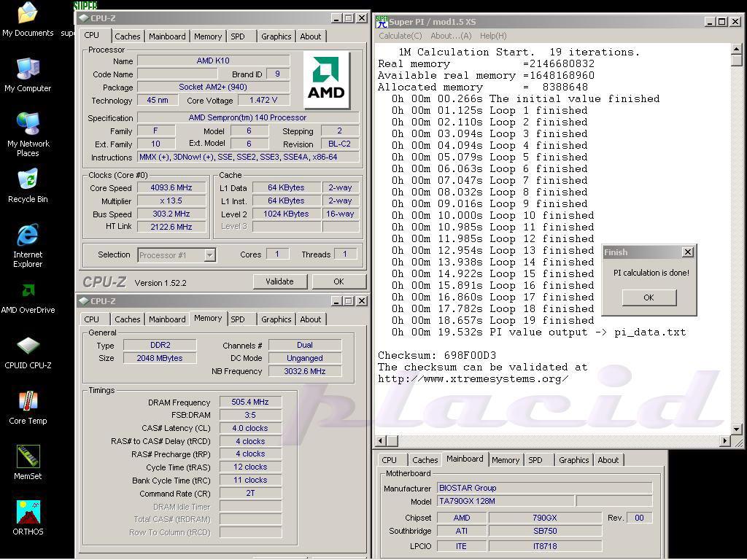The image size is (747, 560).
Task: Minimize the Super PI window
Action: click(x=710, y=21)
